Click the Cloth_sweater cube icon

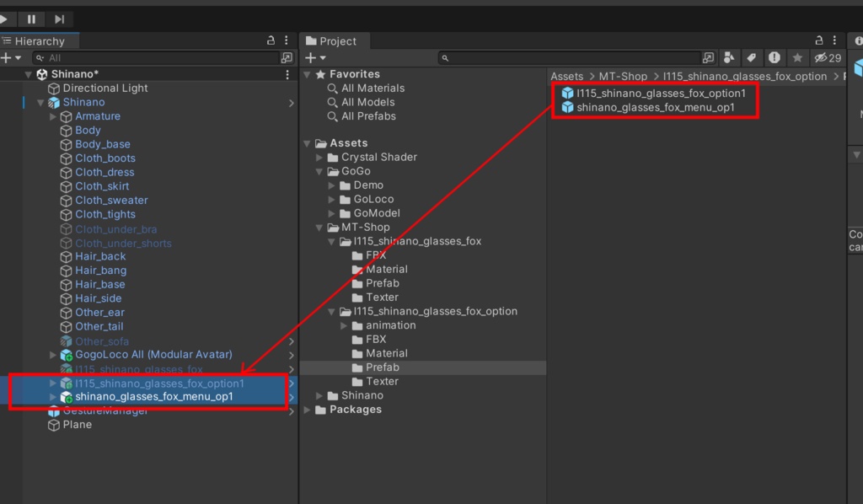click(66, 201)
